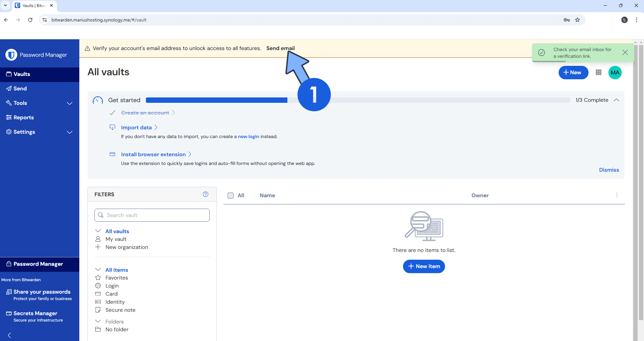Viewport: 644px width, 341px height.
Task: Filter by Identity type
Action: pos(115,302)
